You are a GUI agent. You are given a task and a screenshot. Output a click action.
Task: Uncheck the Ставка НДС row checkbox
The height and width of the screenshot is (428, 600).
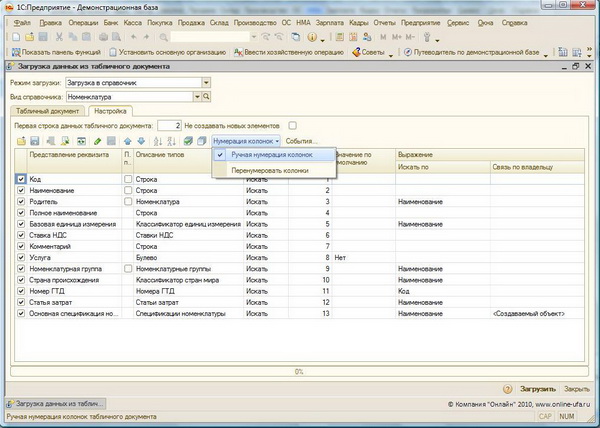tap(21, 235)
